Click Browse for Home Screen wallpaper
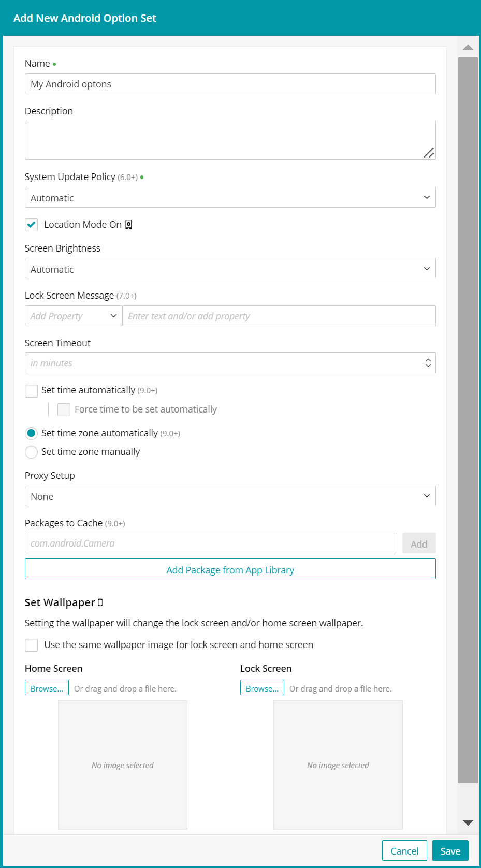481x868 pixels. [x=47, y=688]
